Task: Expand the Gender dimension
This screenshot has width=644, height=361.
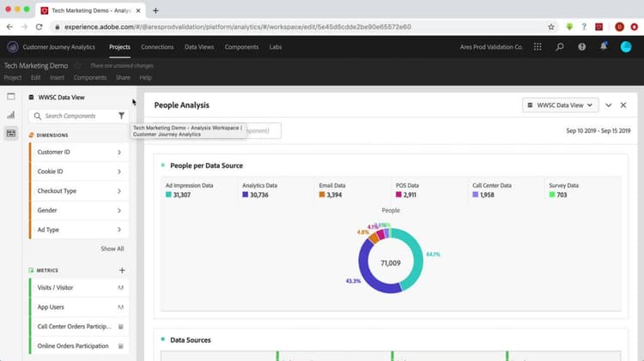Action: pyautogui.click(x=119, y=210)
